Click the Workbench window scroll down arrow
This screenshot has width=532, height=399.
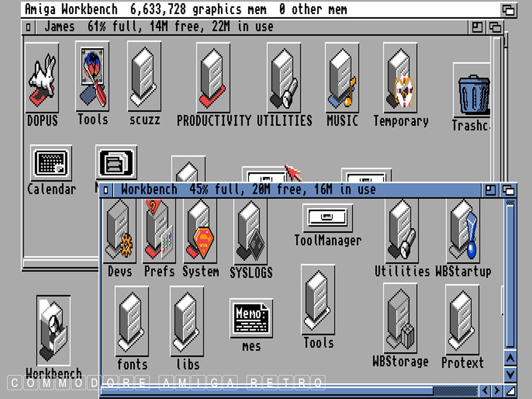point(510,374)
